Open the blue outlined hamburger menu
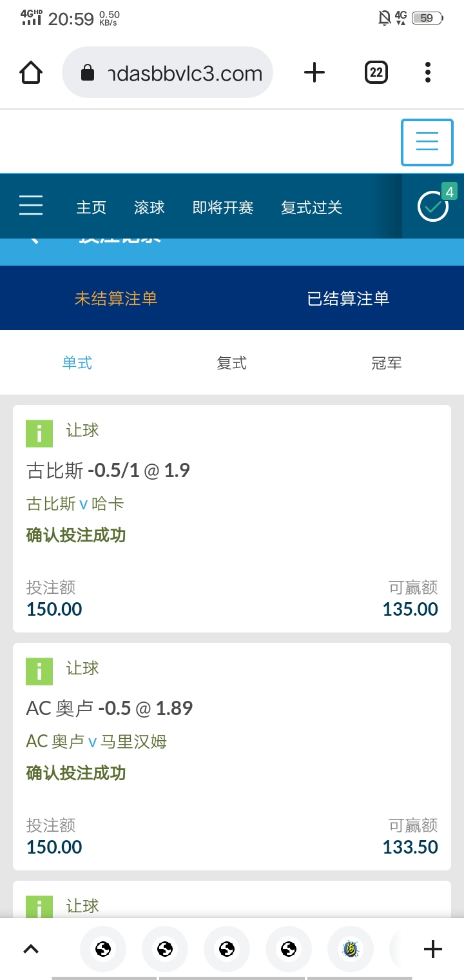Image resolution: width=464 pixels, height=980 pixels. 427,142
